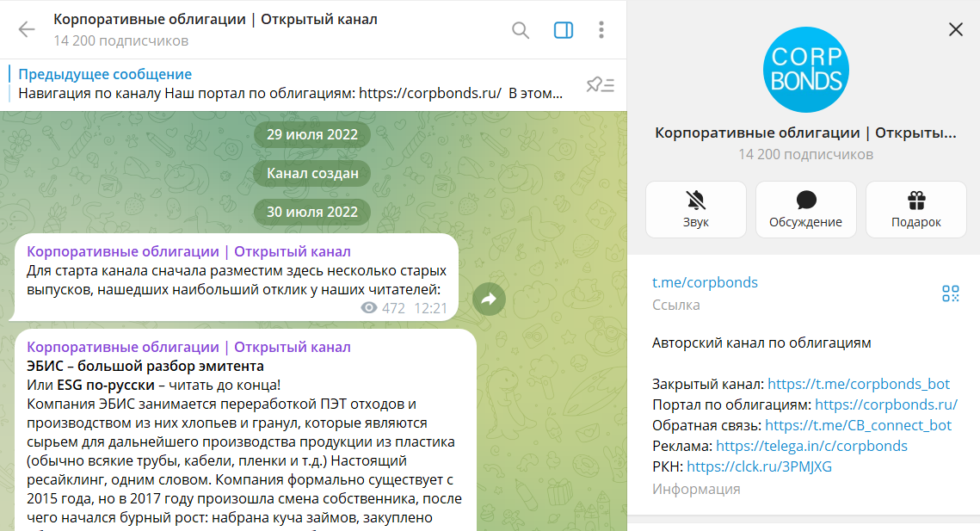Jump to the pinned previous message
Image resolution: width=980 pixels, height=531 pixels.
click(x=291, y=83)
